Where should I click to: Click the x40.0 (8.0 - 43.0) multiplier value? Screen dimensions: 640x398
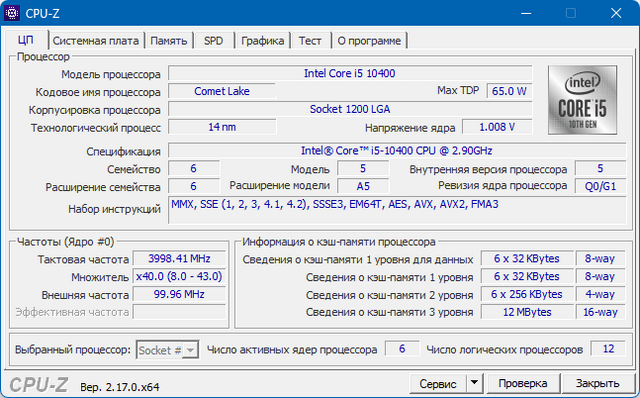click(x=179, y=277)
